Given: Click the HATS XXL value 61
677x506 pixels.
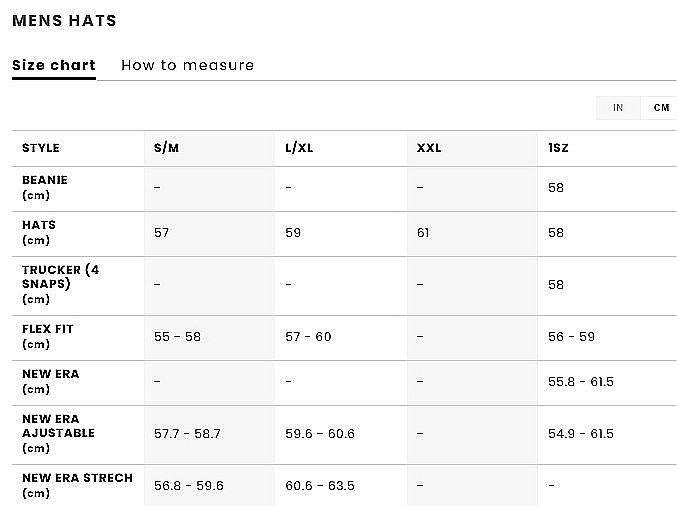Looking at the screenshot, I should pyautogui.click(x=423, y=233).
